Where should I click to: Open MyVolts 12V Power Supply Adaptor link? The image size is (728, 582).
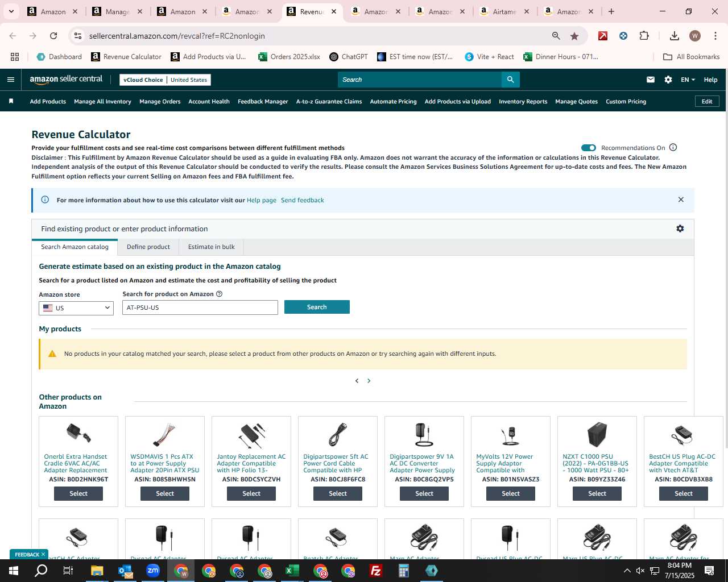coord(504,463)
